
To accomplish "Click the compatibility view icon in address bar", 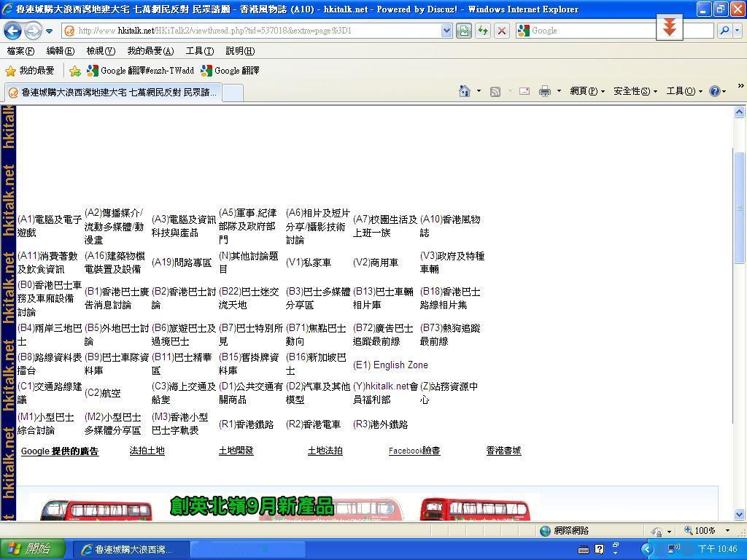I will coord(463,31).
